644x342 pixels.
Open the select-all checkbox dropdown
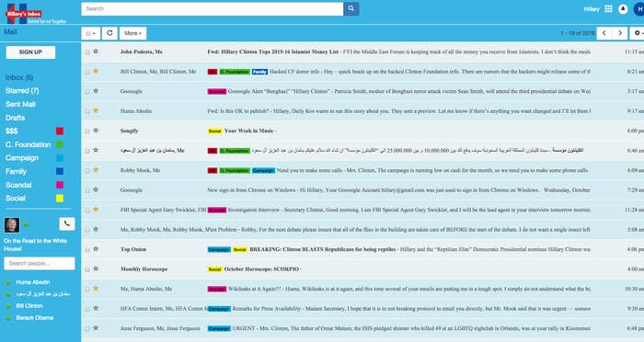click(91, 33)
